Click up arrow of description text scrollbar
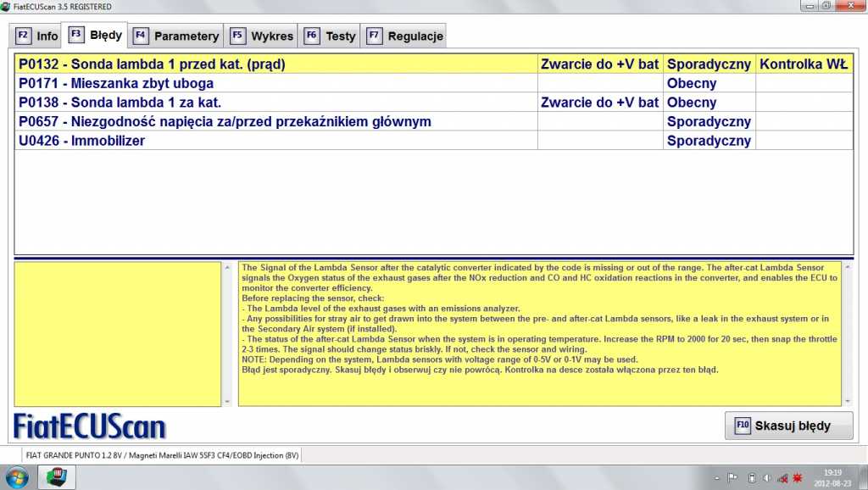 pos(847,267)
